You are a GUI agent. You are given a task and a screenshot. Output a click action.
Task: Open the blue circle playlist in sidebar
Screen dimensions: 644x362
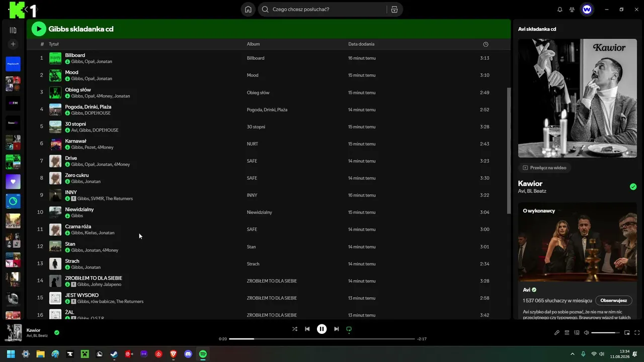[x=13, y=201]
